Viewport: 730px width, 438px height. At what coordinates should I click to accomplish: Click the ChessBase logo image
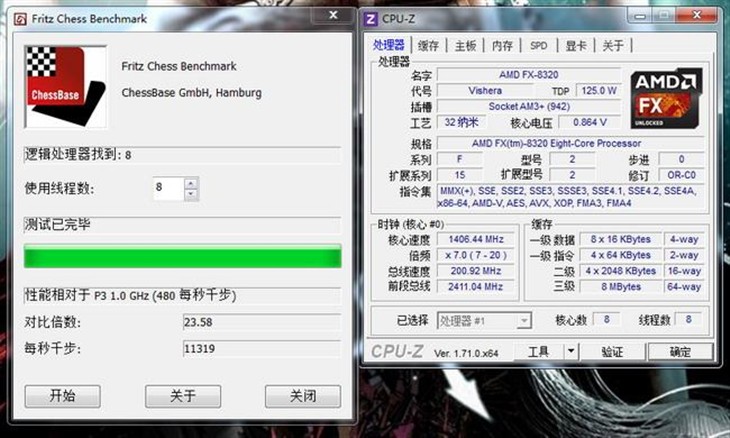(x=66, y=87)
